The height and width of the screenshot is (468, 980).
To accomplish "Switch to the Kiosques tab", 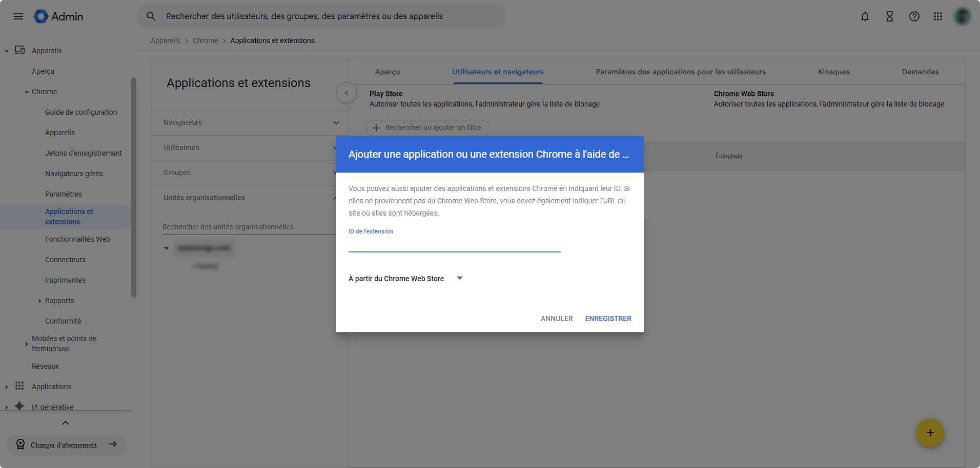I will point(833,72).
